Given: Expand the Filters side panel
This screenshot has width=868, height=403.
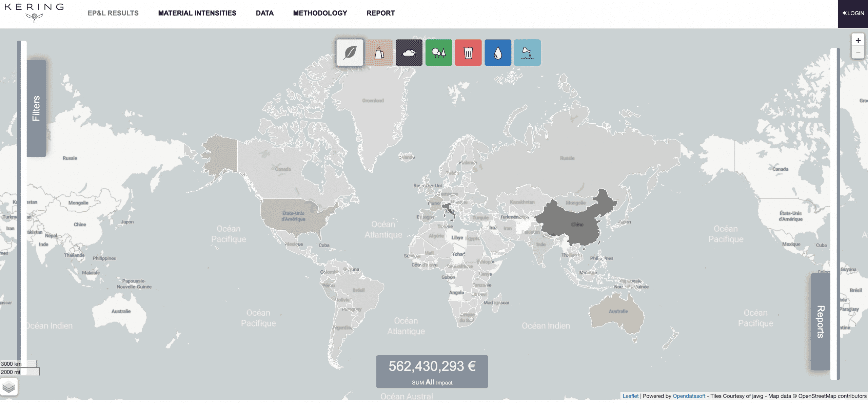Looking at the screenshot, I should 36,108.
